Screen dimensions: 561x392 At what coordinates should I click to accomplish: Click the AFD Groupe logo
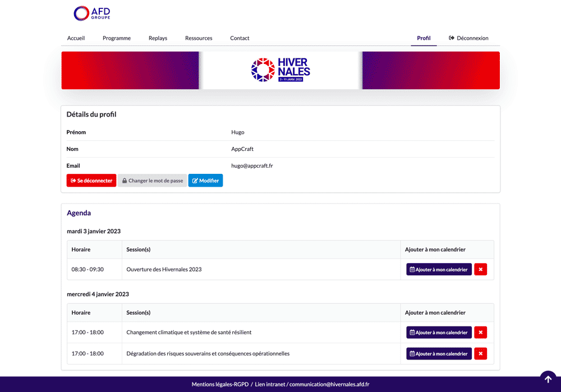92,13
